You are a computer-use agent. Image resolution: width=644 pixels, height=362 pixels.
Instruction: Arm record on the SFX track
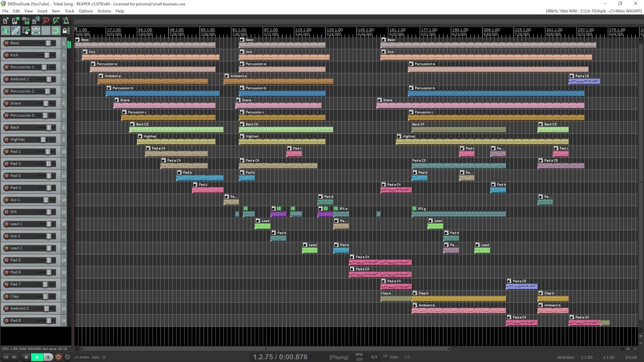(x=7, y=212)
